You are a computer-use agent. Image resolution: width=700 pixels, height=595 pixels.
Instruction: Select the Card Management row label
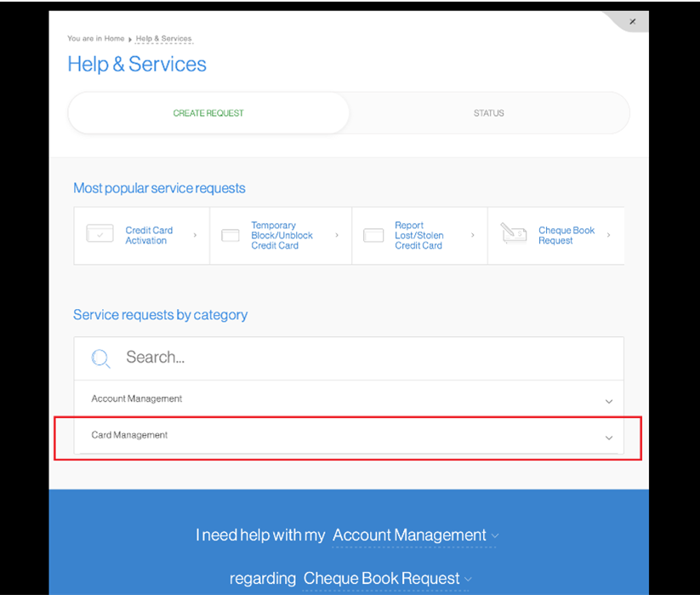point(129,435)
